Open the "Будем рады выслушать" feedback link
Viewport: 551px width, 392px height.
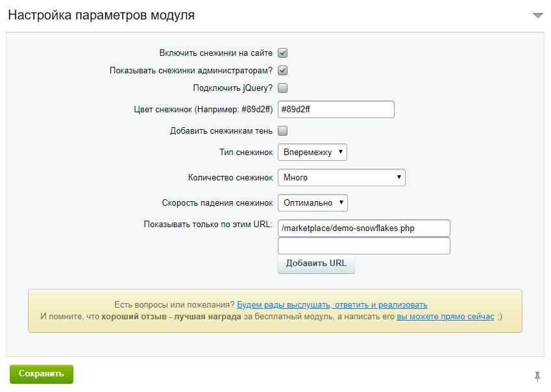coord(332,305)
